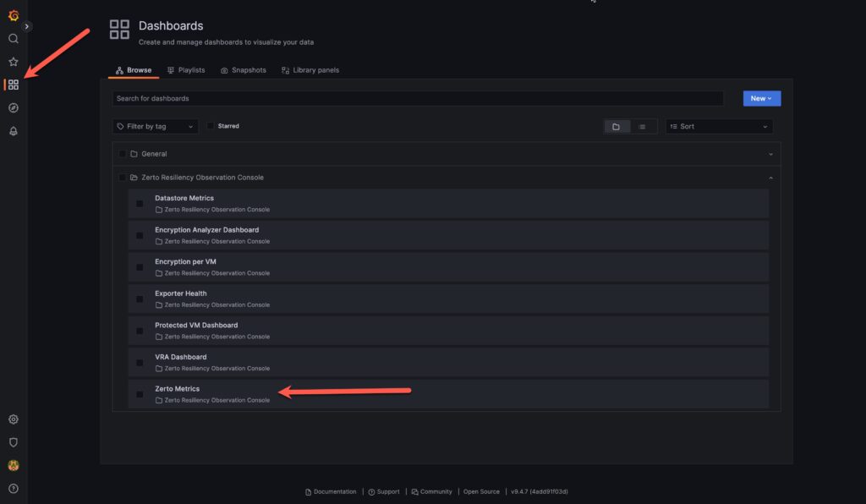Image resolution: width=866 pixels, height=504 pixels.
Task: Open the Filter by tag dropdown
Action: [156, 126]
